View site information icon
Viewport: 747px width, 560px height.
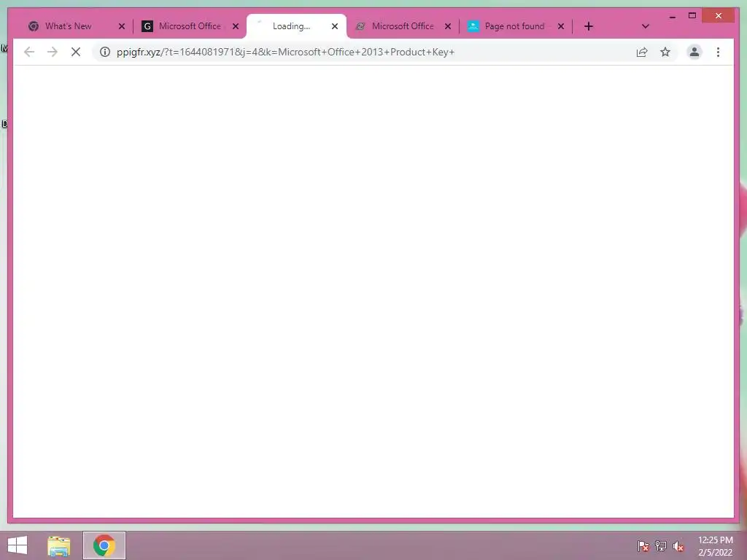coord(105,52)
